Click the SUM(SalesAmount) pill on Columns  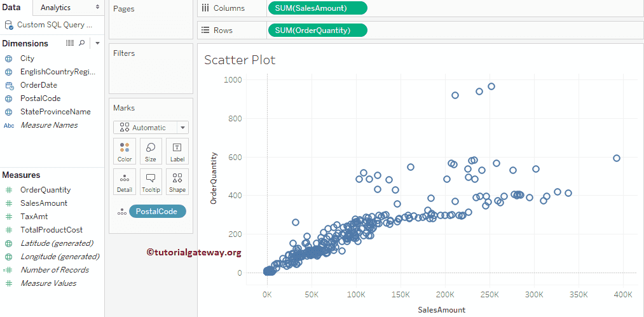(x=317, y=8)
